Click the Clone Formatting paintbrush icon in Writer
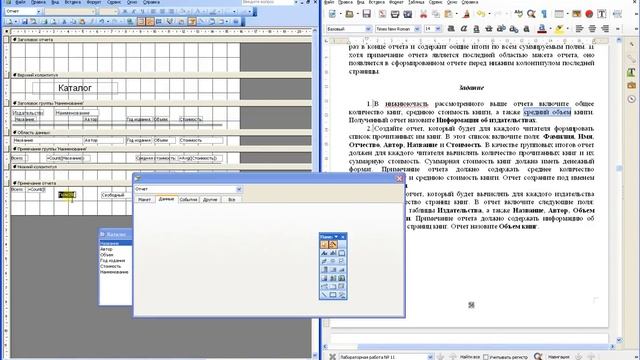 [466, 14]
